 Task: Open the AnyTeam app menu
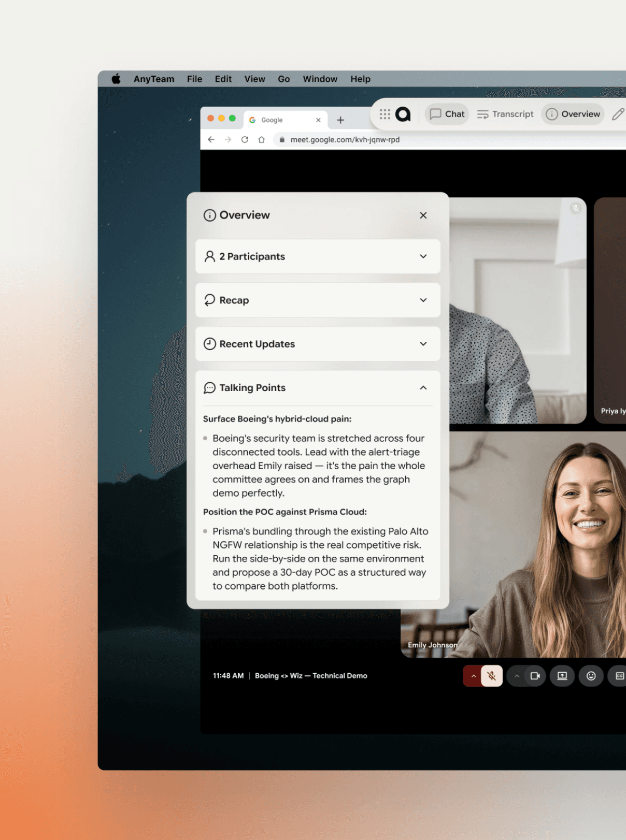click(154, 79)
